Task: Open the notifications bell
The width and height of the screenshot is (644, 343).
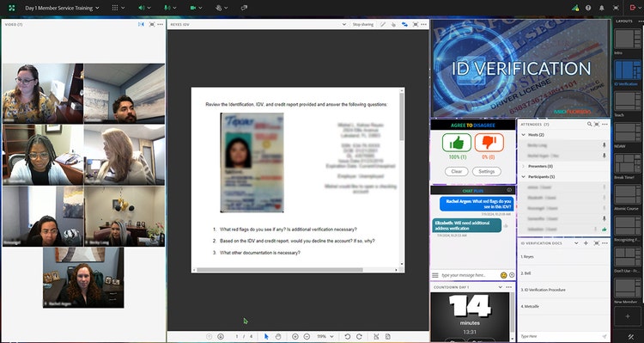Action: (602, 8)
